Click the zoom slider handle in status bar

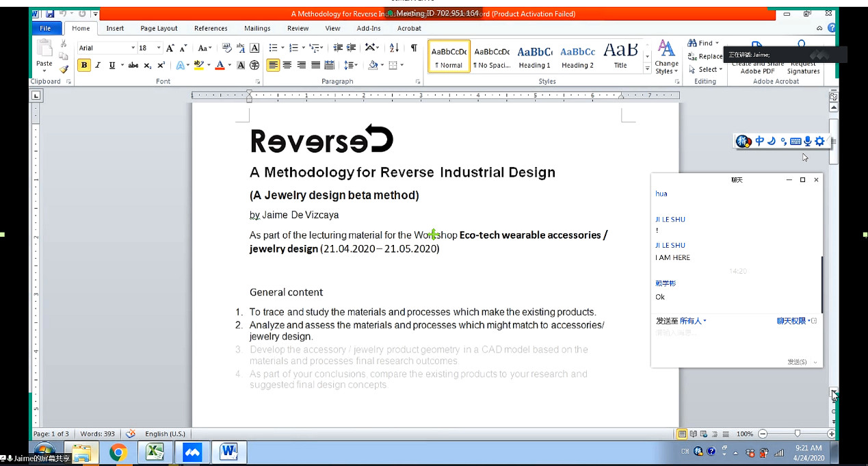coord(797,434)
